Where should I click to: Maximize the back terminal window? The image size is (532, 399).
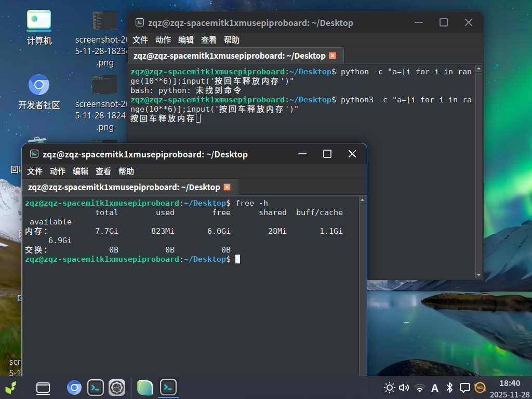tap(444, 22)
